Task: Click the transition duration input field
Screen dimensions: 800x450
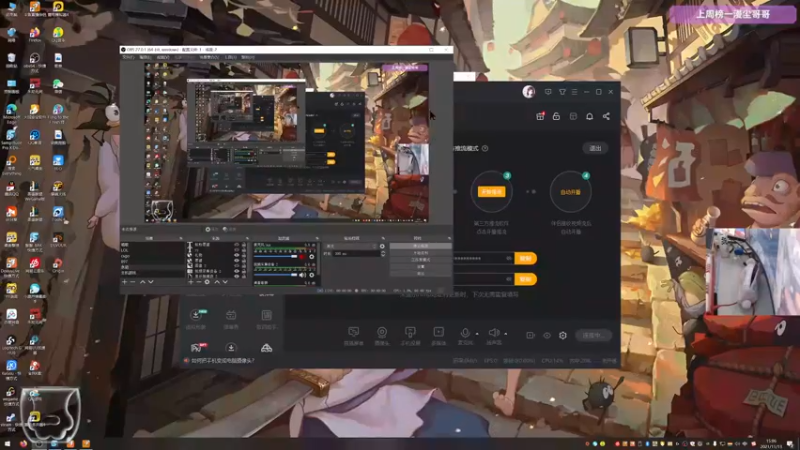Action: [x=357, y=254]
